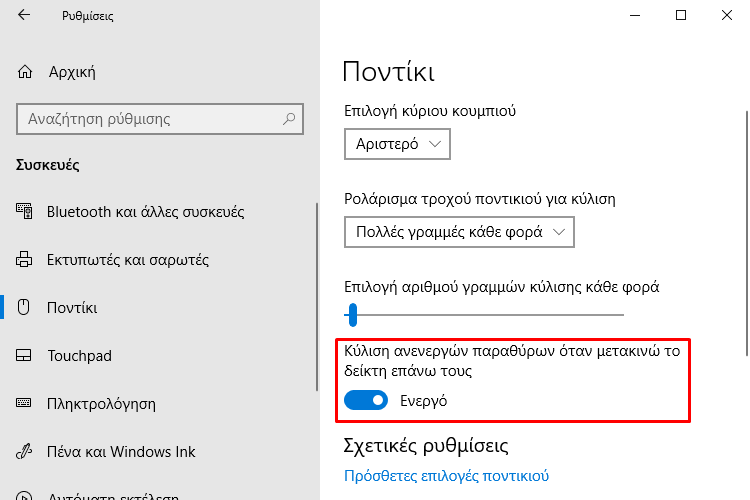Click the printer icon for Εκτυπωτές
Image resolution: width=750 pixels, height=500 pixels.
click(24, 259)
